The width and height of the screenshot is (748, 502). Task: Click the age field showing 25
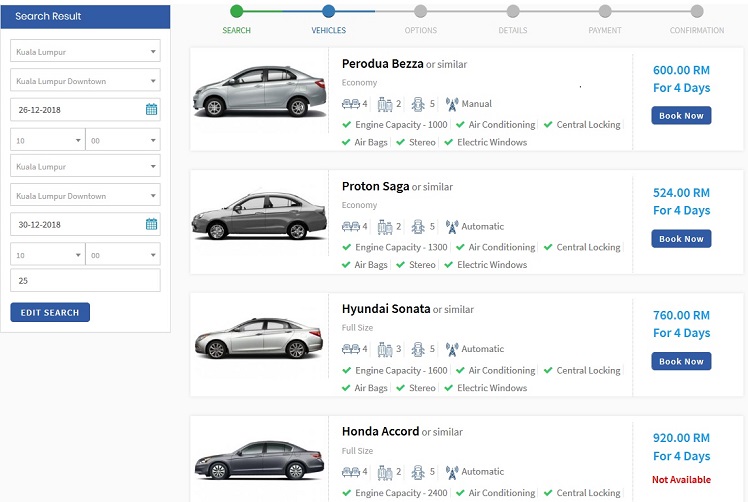point(85,281)
